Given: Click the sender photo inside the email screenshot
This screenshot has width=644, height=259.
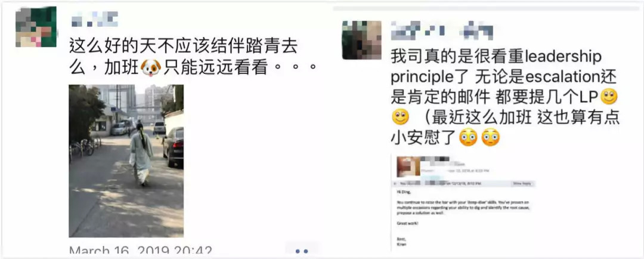Looking at the screenshot, I should pyautogui.click(x=407, y=166).
